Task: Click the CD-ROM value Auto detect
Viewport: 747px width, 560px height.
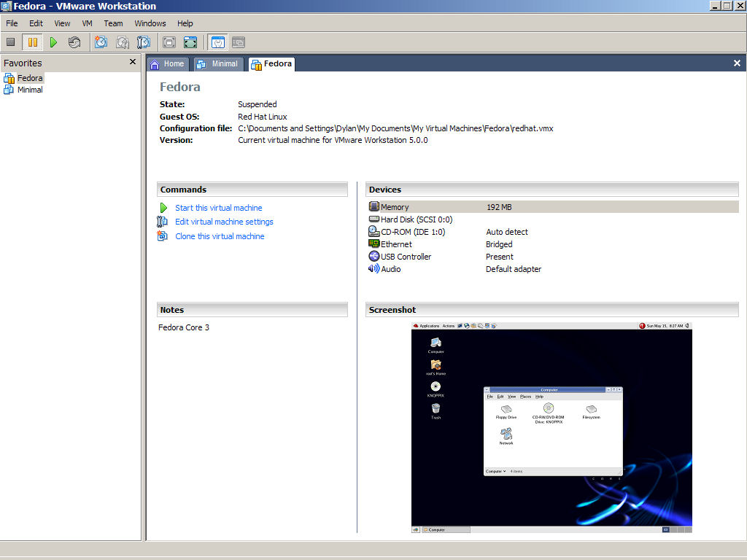Action: tap(507, 232)
